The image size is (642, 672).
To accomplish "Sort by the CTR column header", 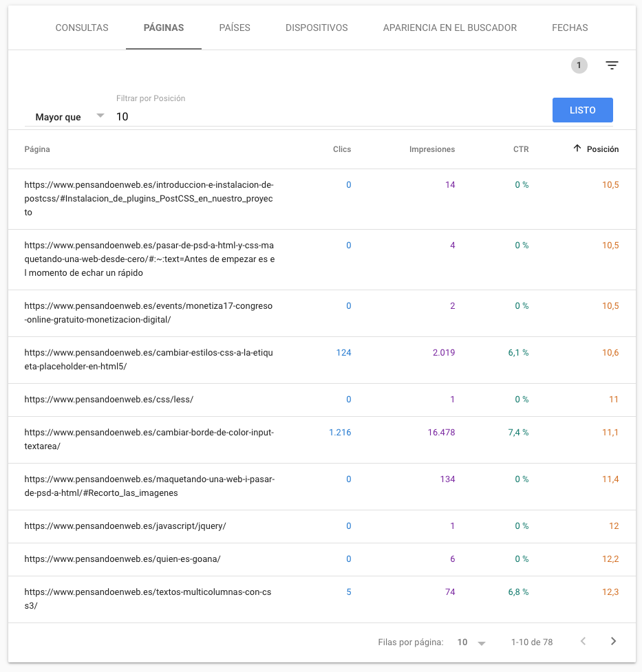I will click(521, 149).
